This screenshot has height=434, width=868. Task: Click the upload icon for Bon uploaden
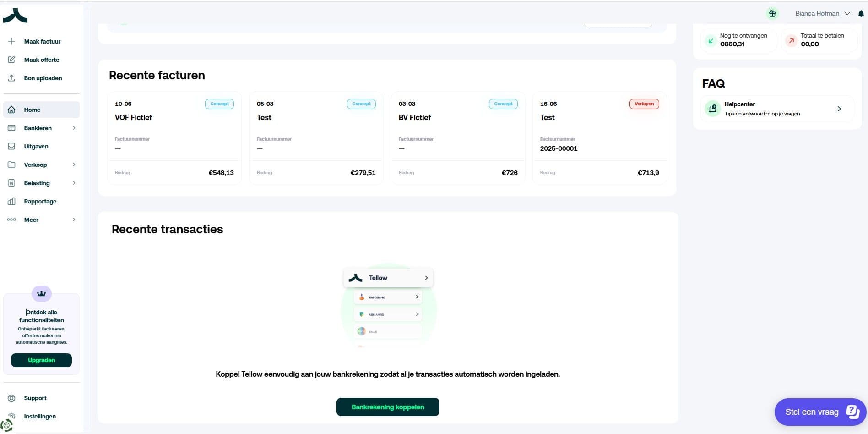[x=11, y=78]
